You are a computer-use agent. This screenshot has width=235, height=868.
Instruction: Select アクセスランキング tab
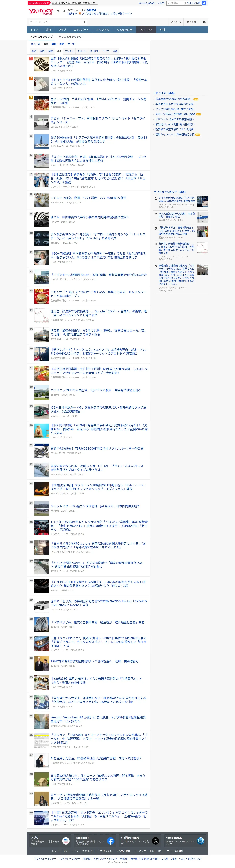[41, 37]
